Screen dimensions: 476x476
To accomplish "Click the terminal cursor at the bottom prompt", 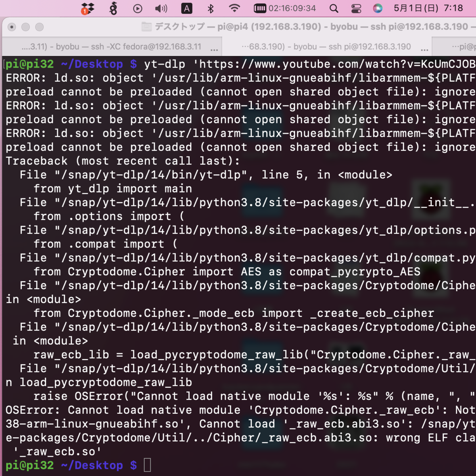I will point(148,465).
